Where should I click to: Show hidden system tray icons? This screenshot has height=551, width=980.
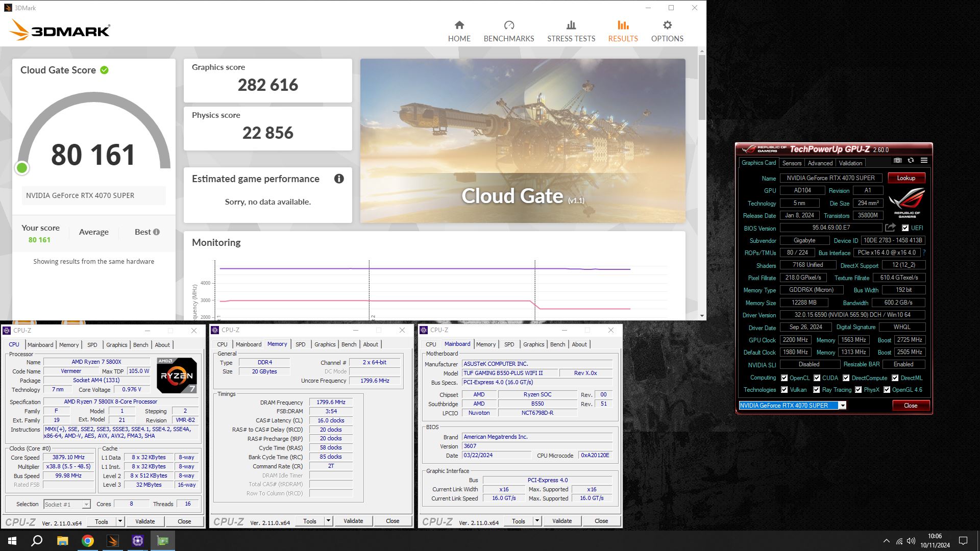(x=887, y=541)
